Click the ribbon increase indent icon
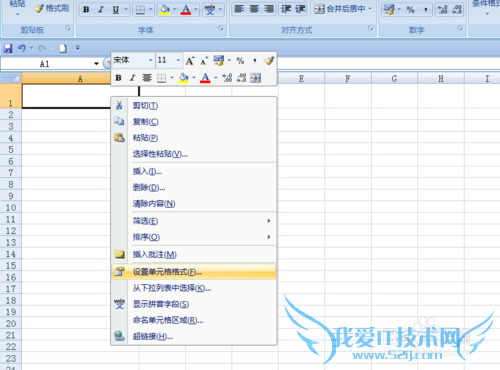500x370 pixels. tap(300, 9)
